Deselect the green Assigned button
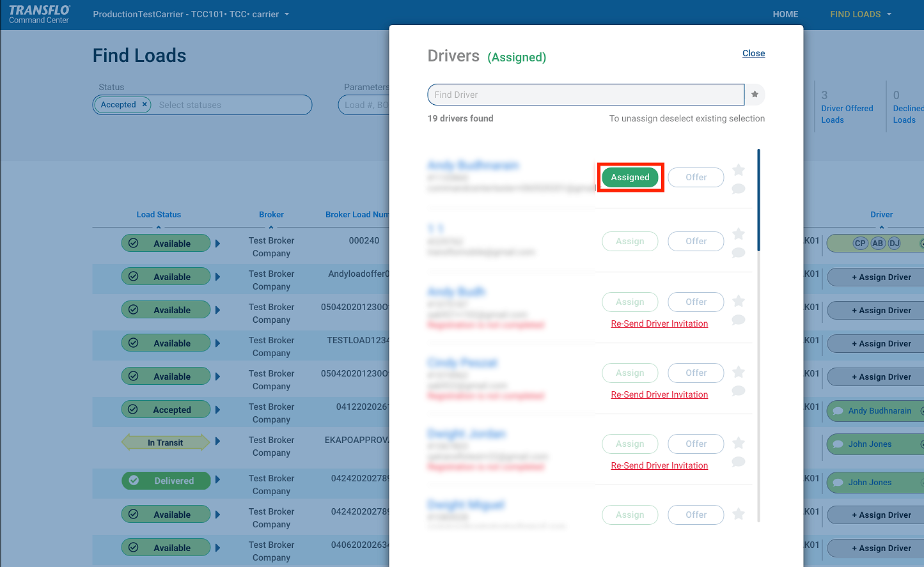This screenshot has width=924, height=567. pos(630,178)
